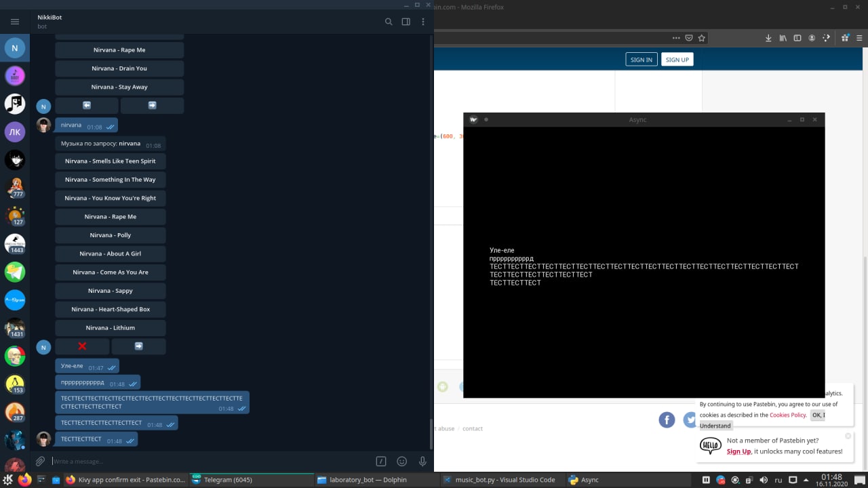Open Telegram hamburger menu
Image resolution: width=868 pixels, height=488 pixels.
(15, 22)
